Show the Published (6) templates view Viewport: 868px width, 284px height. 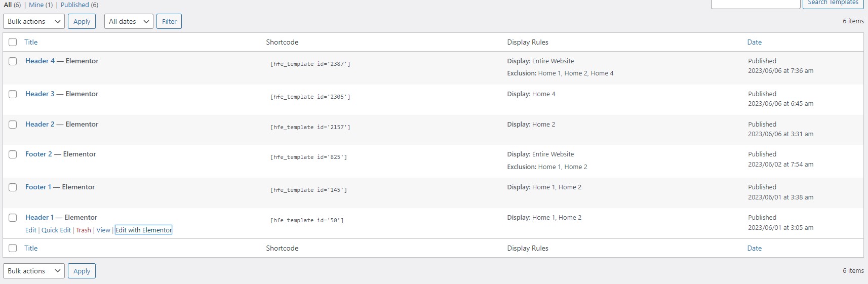click(x=80, y=5)
